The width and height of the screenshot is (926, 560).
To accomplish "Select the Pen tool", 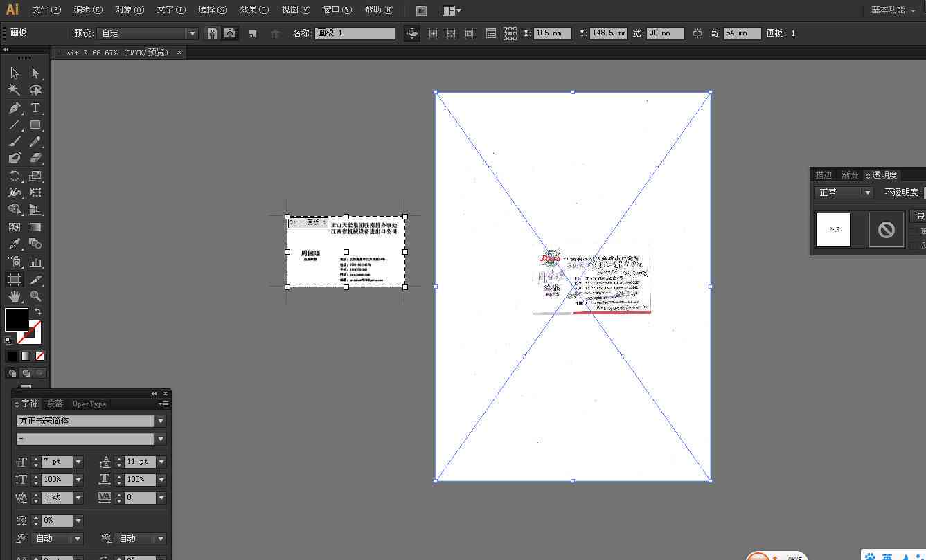I will pyautogui.click(x=15, y=108).
